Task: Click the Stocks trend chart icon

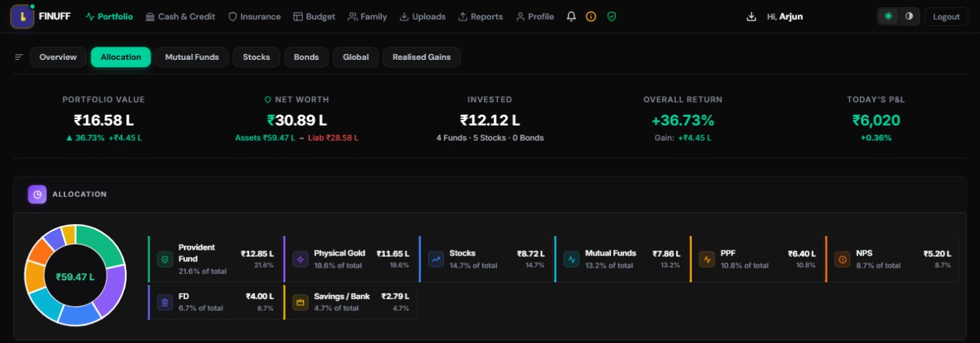Action: click(x=436, y=259)
